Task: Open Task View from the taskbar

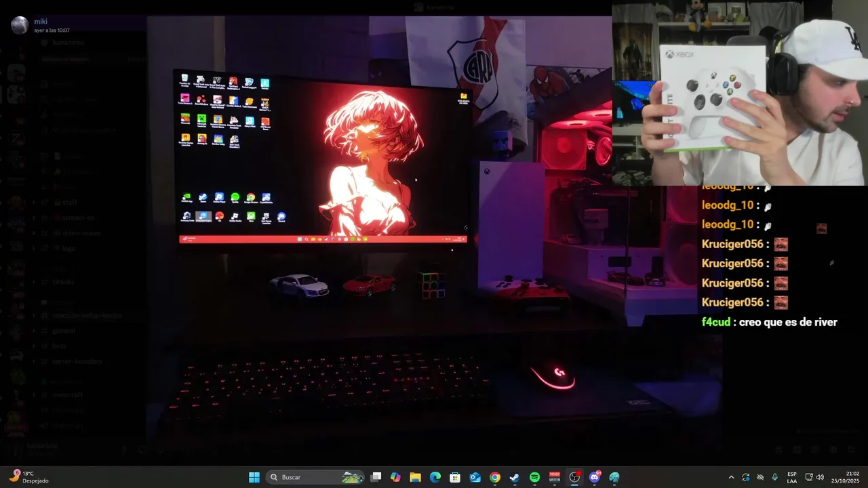Action: [x=376, y=477]
